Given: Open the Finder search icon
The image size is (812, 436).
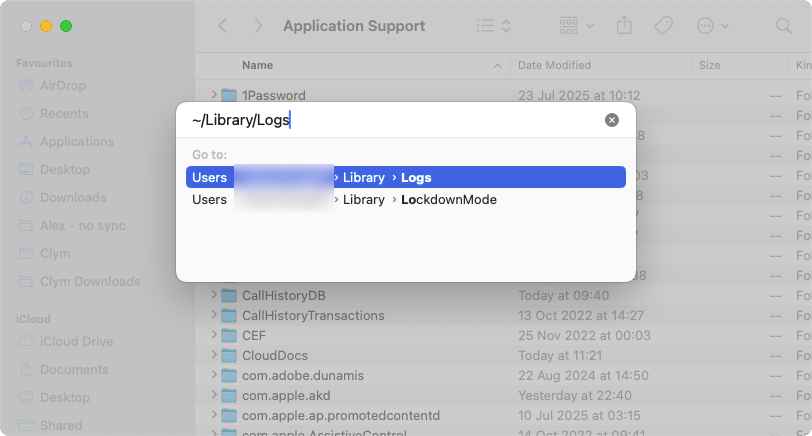Looking at the screenshot, I should point(784,26).
